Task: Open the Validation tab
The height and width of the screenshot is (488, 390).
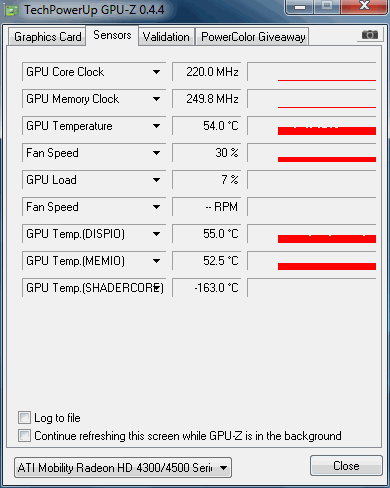Action: (166, 37)
